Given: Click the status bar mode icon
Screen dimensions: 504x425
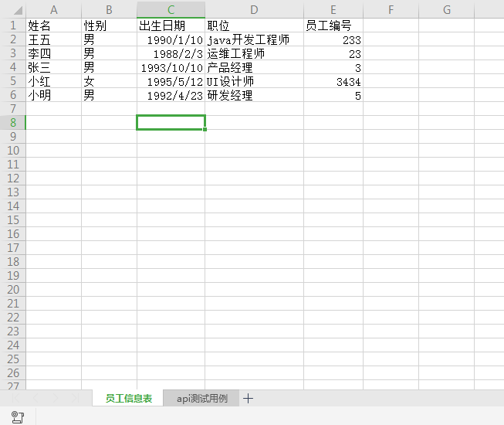Looking at the screenshot, I should point(17,417).
